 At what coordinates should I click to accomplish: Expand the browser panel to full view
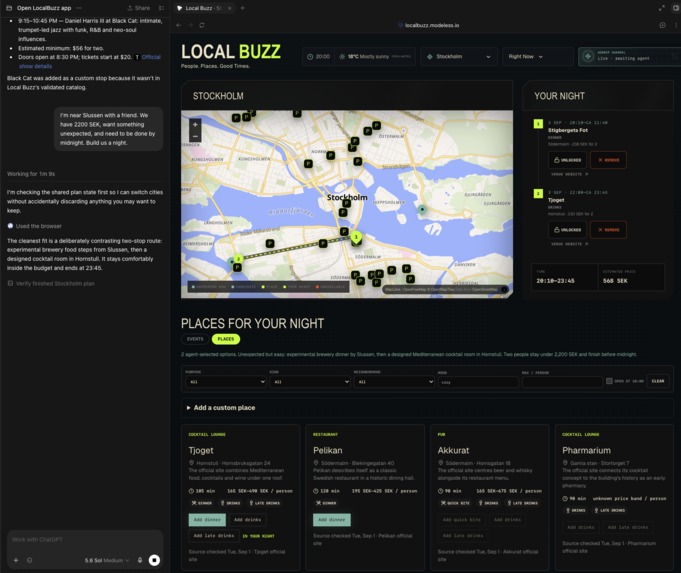(661, 8)
